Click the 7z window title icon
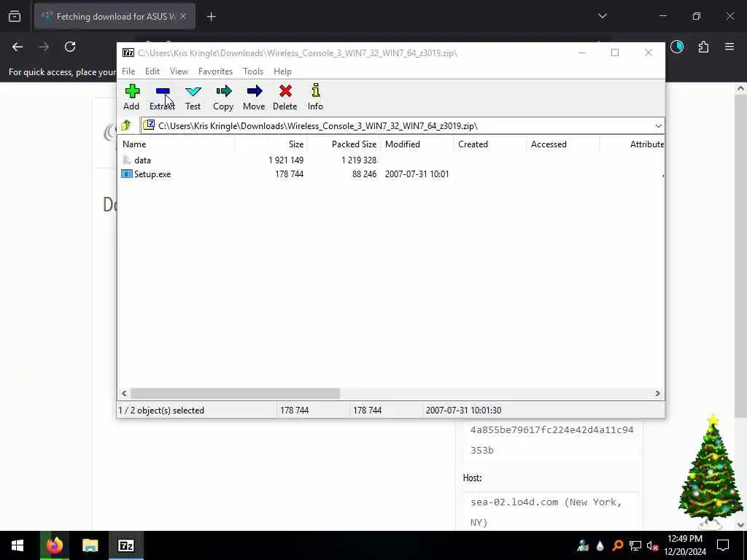 [x=128, y=52]
